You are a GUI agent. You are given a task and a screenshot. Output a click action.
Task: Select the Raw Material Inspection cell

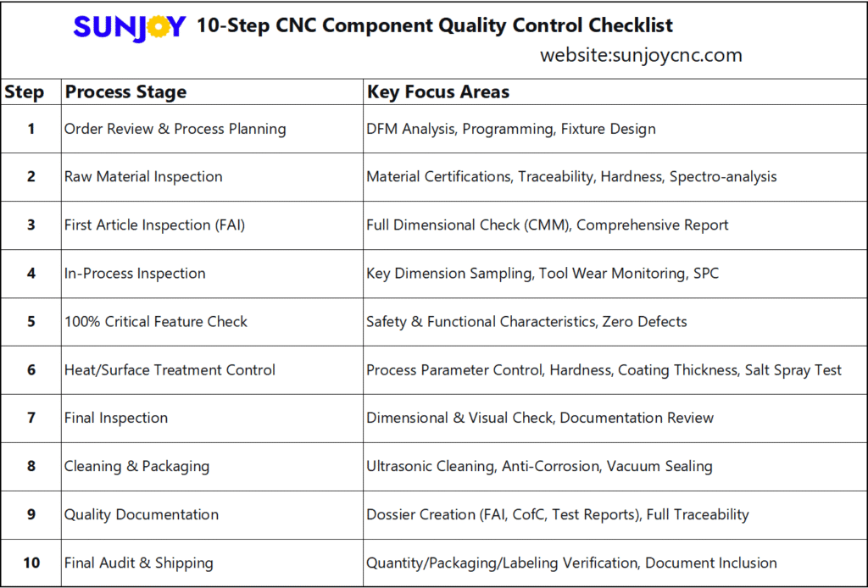click(143, 177)
